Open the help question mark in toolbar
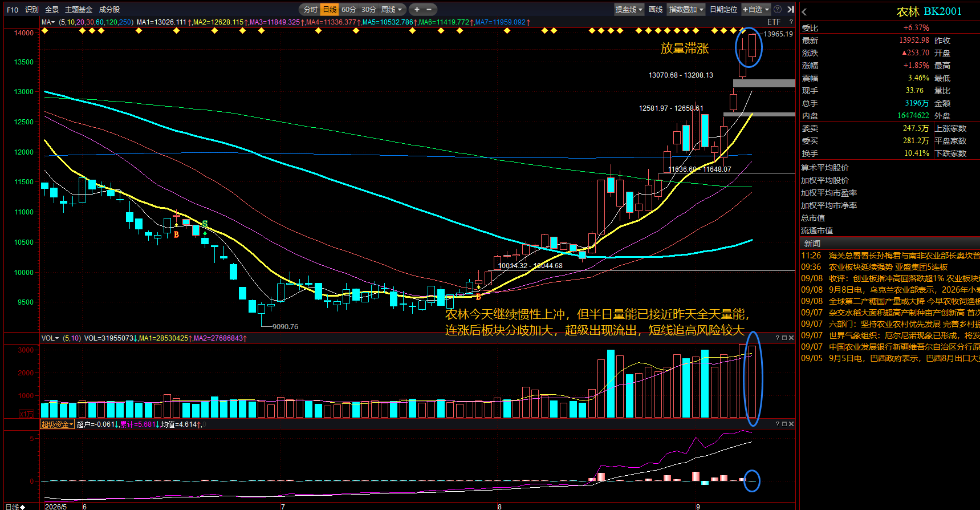Image resolution: width=980 pixels, height=510 pixels. point(778,9)
